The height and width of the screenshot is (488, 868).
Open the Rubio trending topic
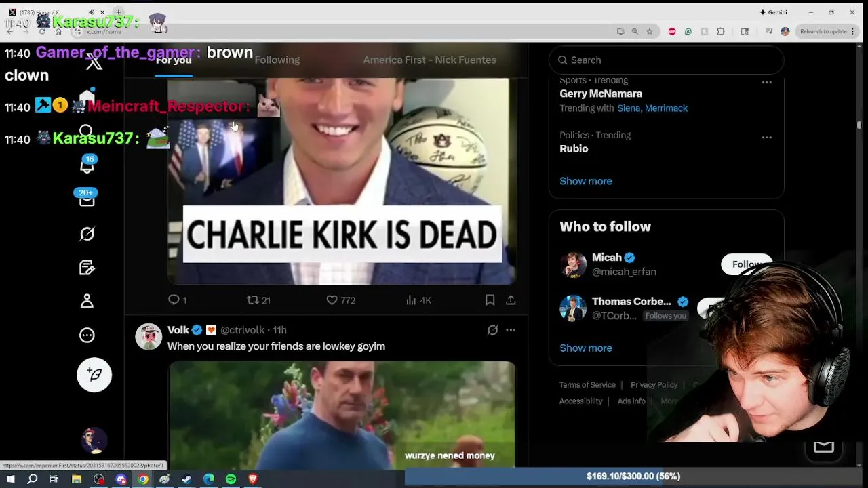pyautogui.click(x=574, y=148)
